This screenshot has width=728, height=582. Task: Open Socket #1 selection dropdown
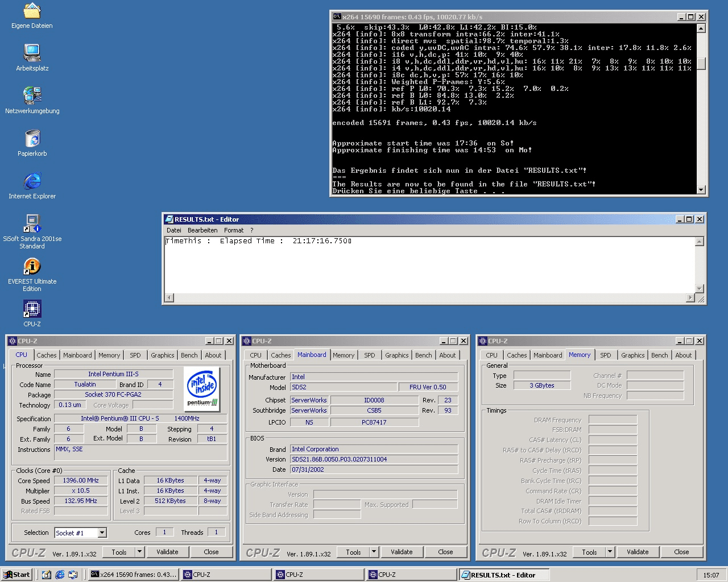(x=102, y=533)
